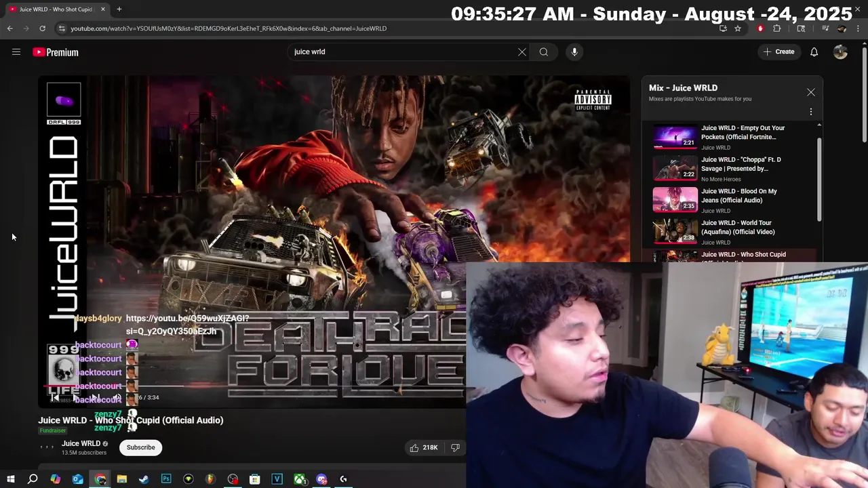Play 'Blood On My Jeans' thumbnail
868x488 pixels.
(675, 200)
